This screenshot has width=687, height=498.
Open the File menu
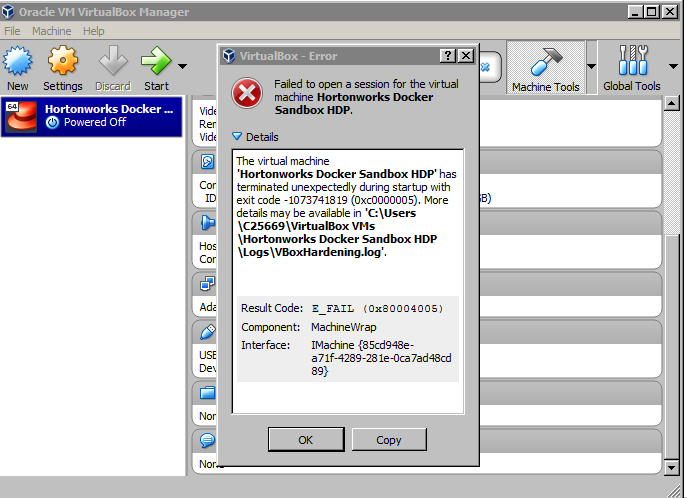(x=12, y=31)
